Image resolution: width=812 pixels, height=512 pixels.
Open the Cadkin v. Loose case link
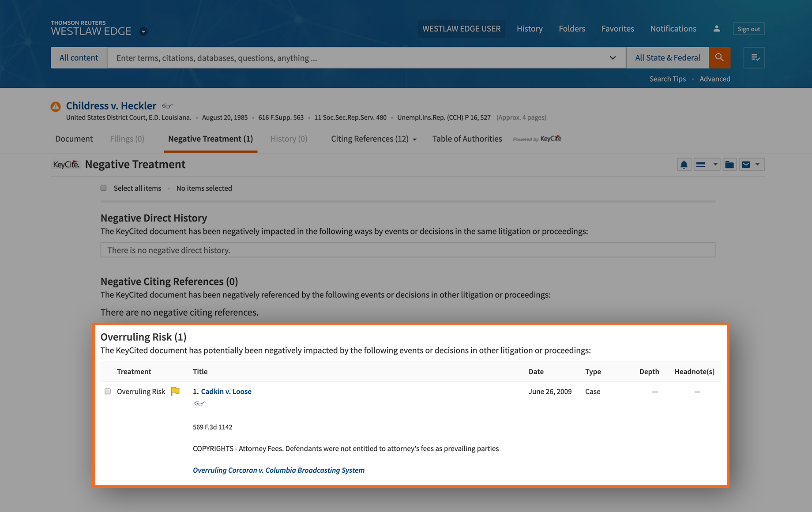coord(226,392)
